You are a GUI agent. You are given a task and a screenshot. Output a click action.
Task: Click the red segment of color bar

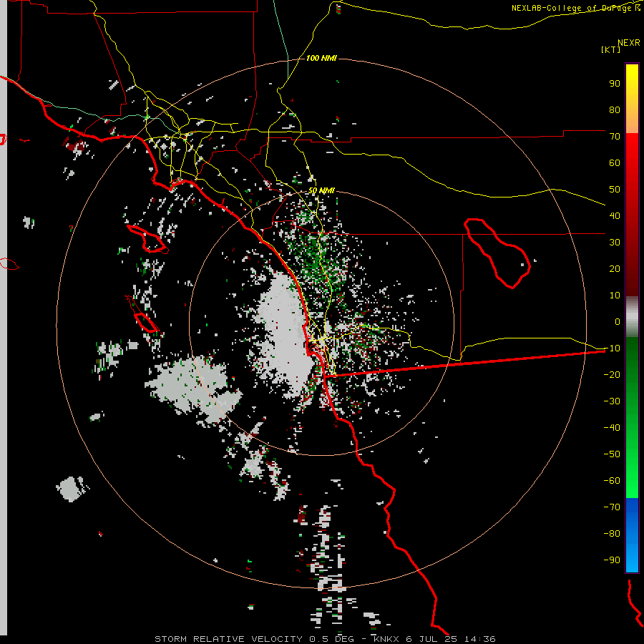pyautogui.click(x=632, y=213)
